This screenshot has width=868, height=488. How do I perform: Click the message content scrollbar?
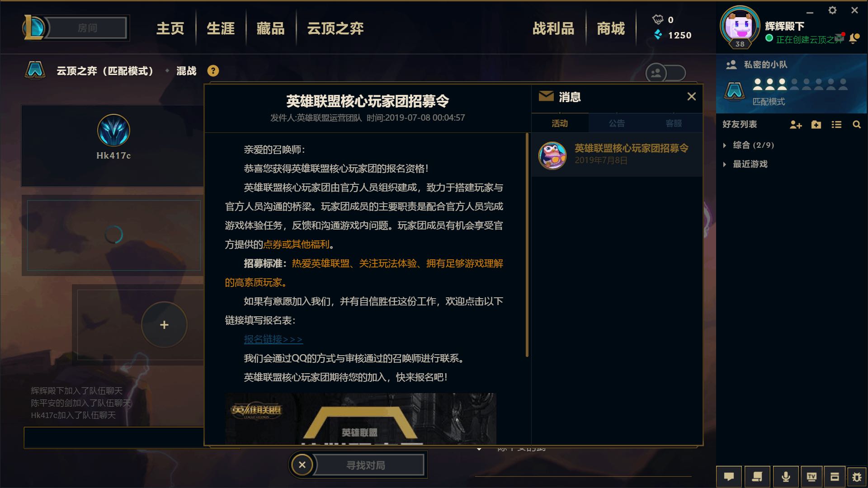[x=527, y=244]
